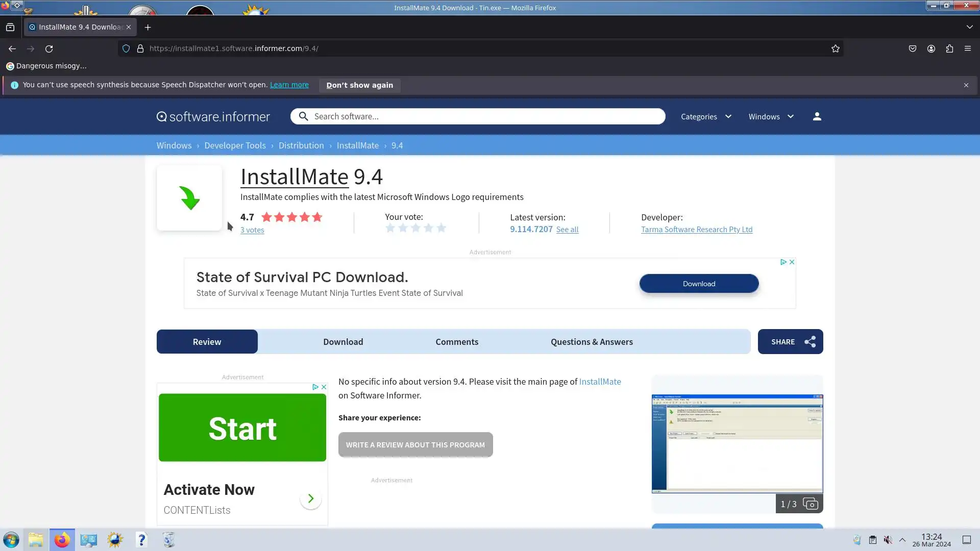Open the Firefox hamburger menu
980x551 pixels.
click(x=967, y=48)
